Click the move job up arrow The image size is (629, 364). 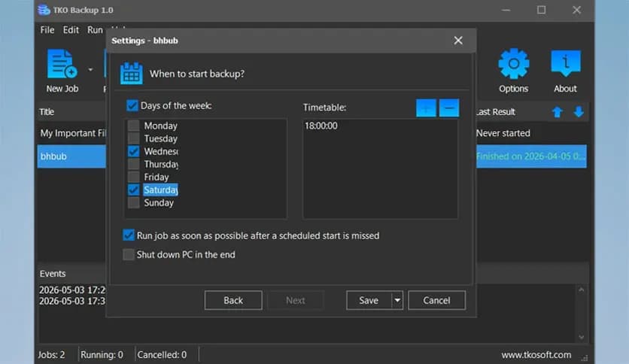pyautogui.click(x=558, y=112)
